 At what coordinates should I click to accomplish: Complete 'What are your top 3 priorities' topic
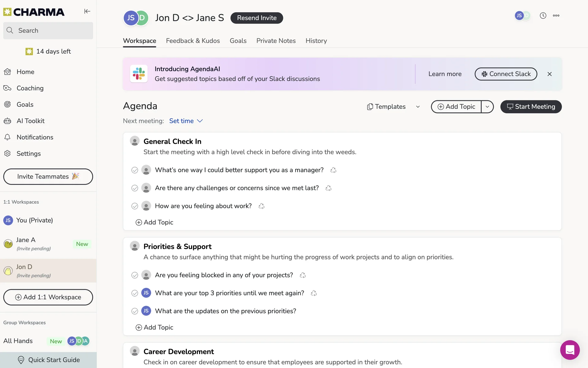tap(134, 293)
